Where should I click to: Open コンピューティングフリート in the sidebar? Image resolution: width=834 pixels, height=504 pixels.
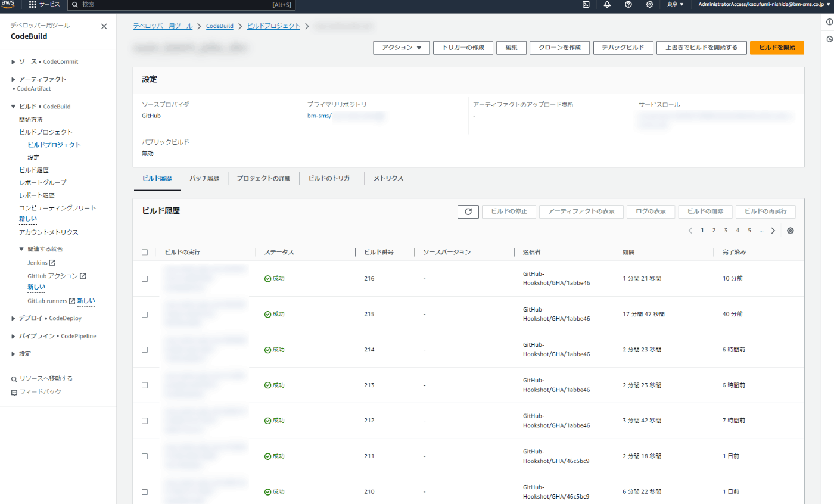pos(57,208)
